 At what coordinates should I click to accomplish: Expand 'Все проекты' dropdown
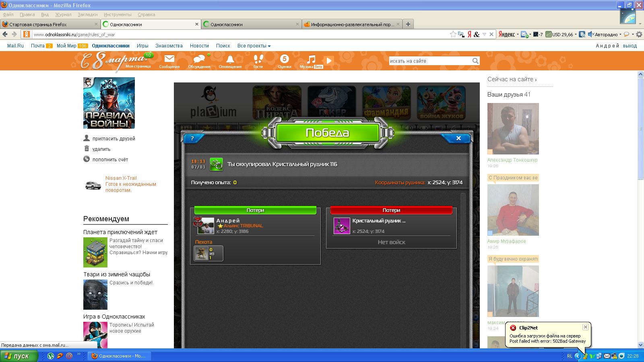click(254, 46)
